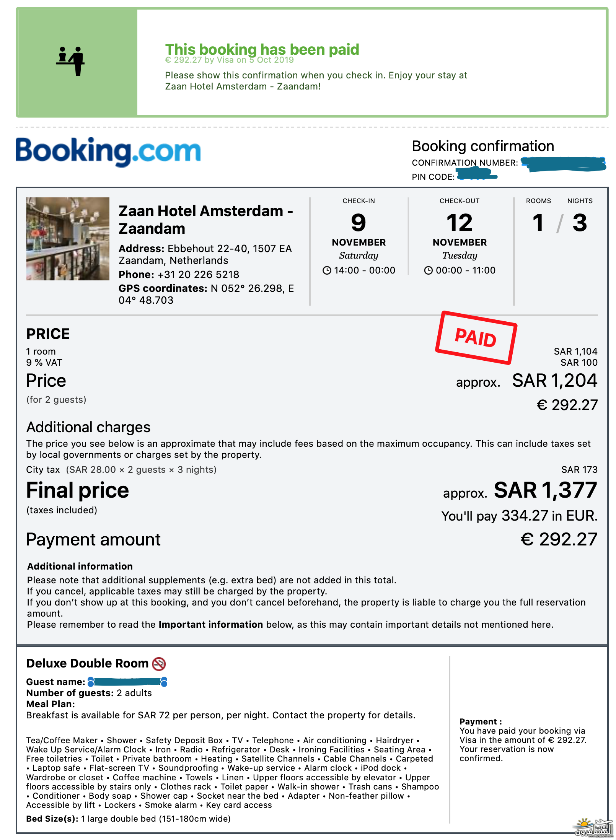Viewport: 616px width, 840px height.
Task: Click the left blue handle on guest name
Action: point(91,682)
